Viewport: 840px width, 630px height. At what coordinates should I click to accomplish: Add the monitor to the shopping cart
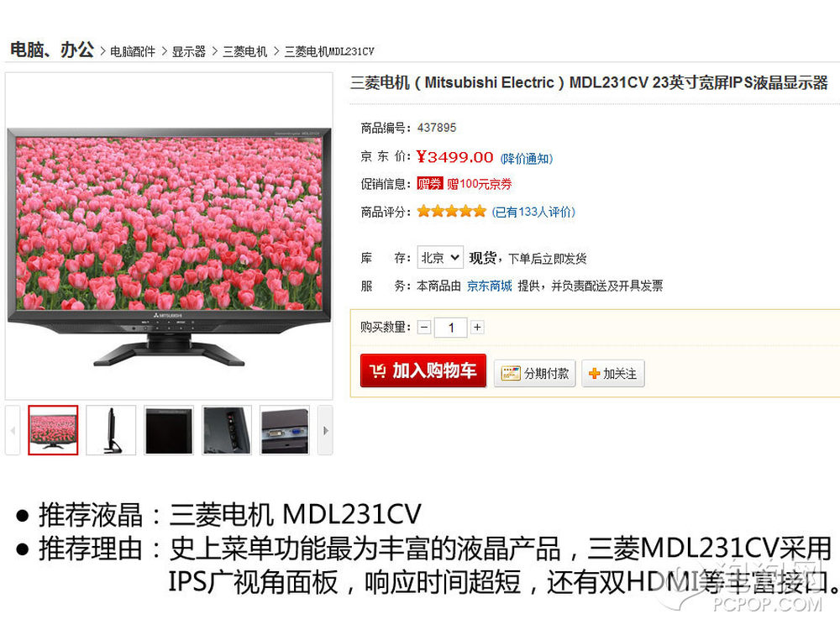[x=423, y=370]
